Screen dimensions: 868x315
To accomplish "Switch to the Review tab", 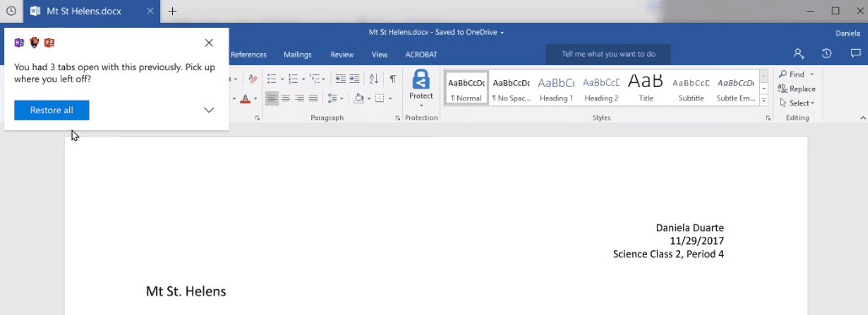I will 342,54.
